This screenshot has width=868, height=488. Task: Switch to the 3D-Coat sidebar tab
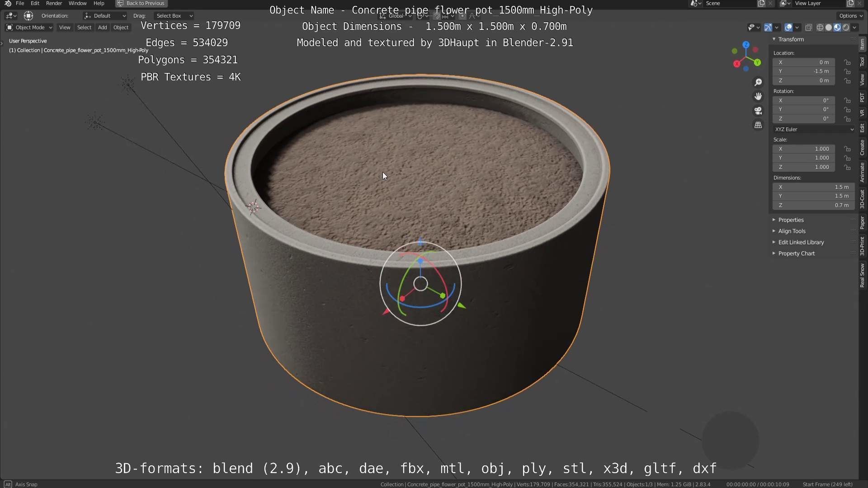[863, 199]
